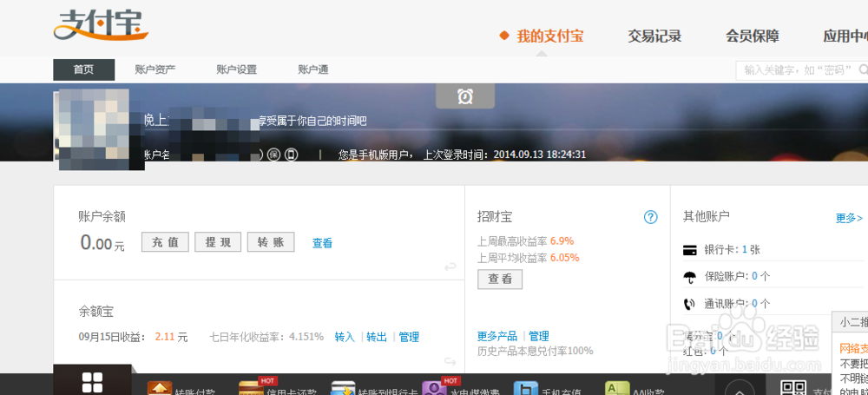Screen dimensions: 868x395
Task: Click the Alipay 支付宝 logo
Action: tap(101, 26)
